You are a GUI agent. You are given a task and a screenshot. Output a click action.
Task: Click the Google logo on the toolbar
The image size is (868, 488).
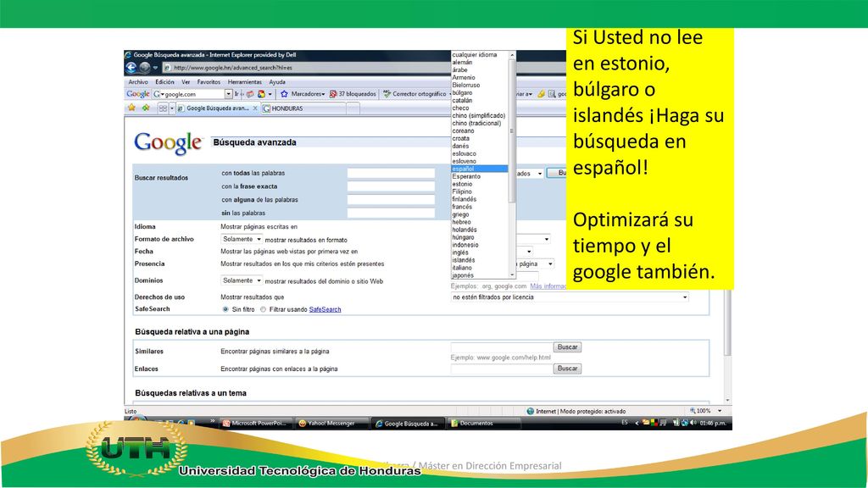pos(138,94)
